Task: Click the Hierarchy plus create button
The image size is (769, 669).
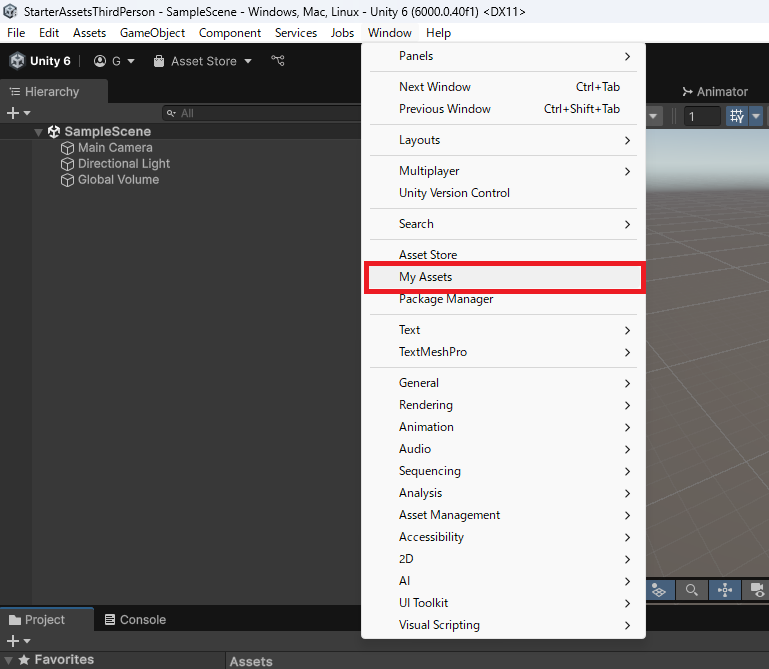Action: (18, 113)
